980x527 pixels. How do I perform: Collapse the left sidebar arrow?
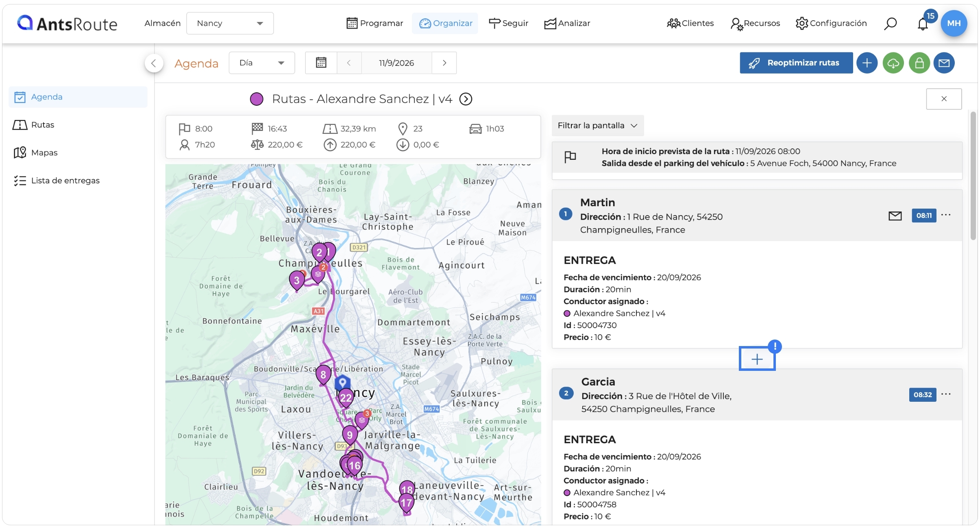coord(154,63)
